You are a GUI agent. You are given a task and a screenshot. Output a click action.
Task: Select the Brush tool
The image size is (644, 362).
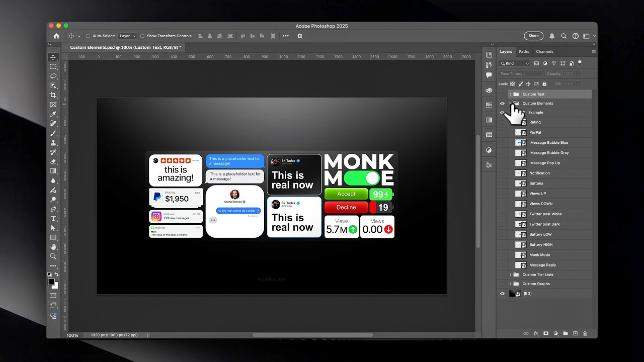(53, 133)
